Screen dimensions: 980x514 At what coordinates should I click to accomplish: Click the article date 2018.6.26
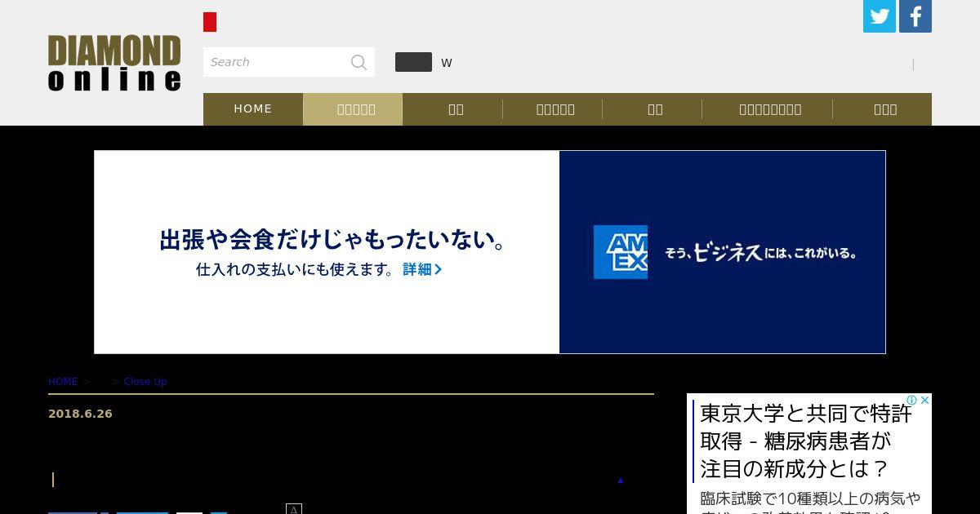point(80,414)
